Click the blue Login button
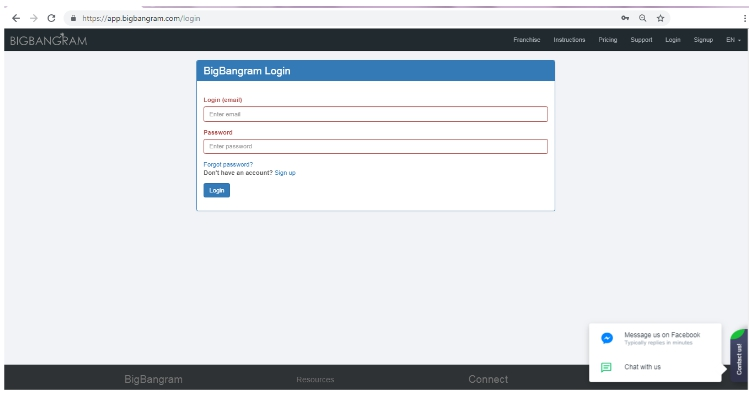This screenshot has height=393, width=749. (x=216, y=190)
